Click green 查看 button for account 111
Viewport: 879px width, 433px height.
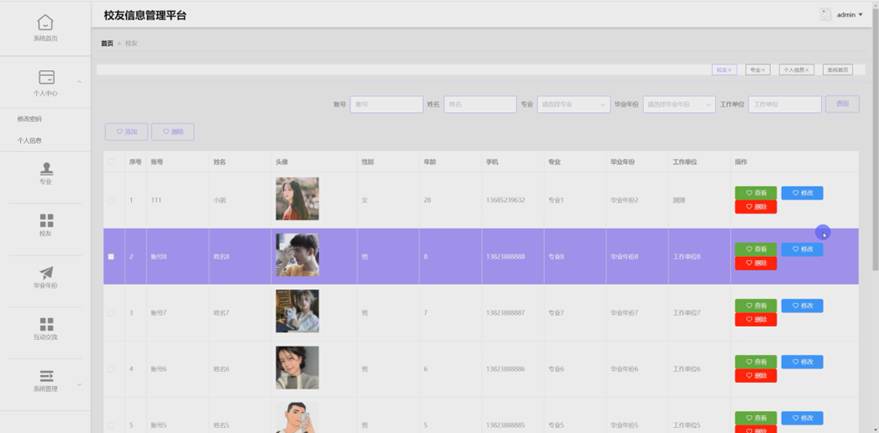coord(756,193)
